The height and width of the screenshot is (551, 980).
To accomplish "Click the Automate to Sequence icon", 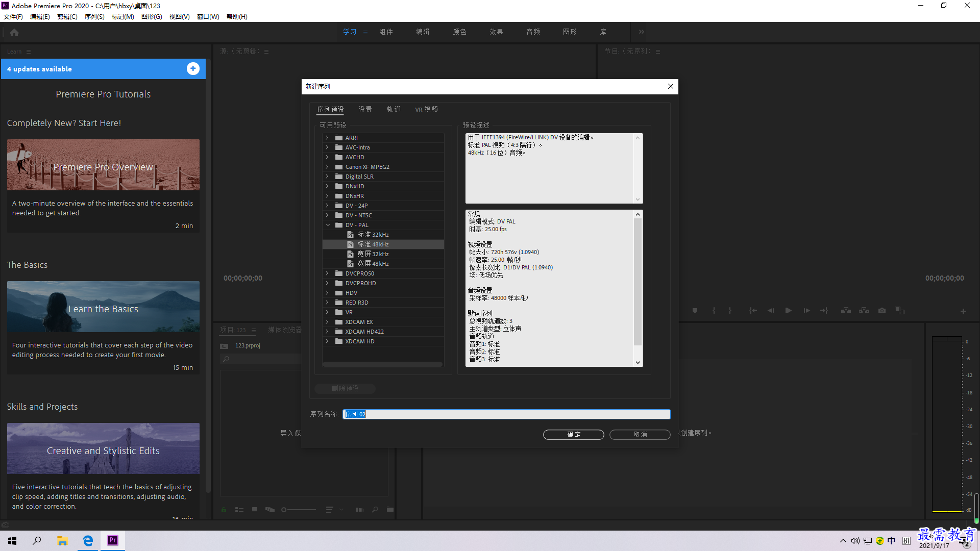I will pos(359,509).
